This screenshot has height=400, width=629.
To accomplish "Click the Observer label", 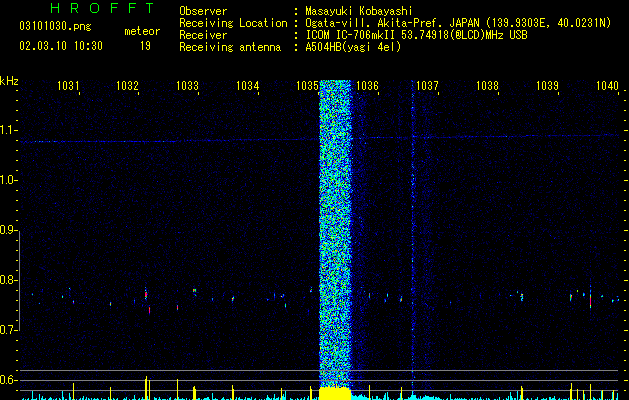I will (203, 11).
